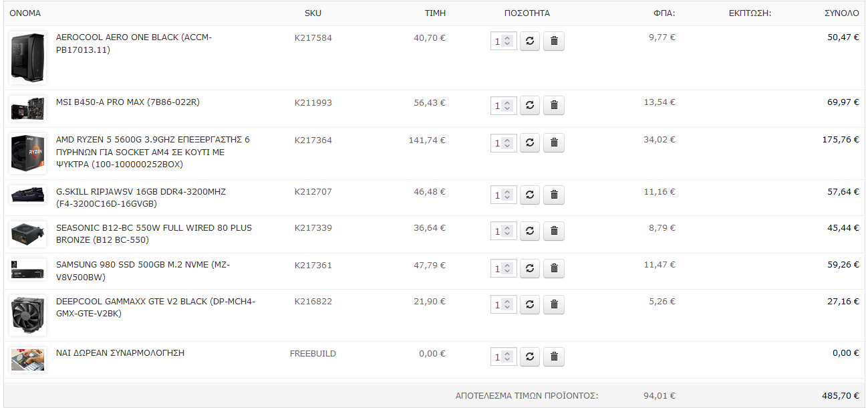This screenshot has width=868, height=408.
Task: Refresh quantity for AMD Ryzen 5 5600G
Action: click(530, 143)
